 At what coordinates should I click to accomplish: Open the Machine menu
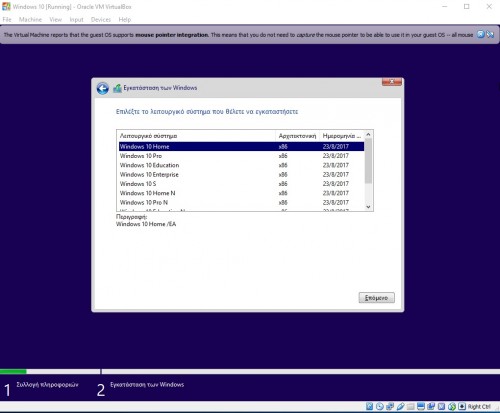coord(30,20)
